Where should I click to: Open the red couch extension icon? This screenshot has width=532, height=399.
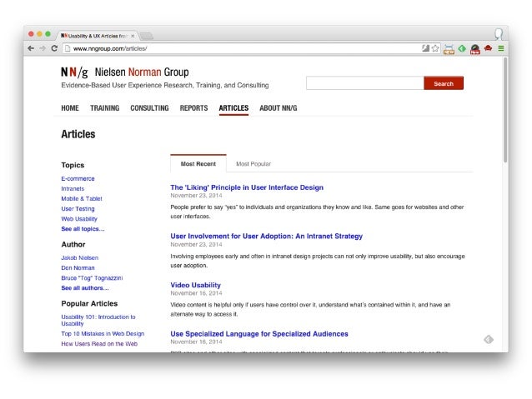click(x=489, y=48)
